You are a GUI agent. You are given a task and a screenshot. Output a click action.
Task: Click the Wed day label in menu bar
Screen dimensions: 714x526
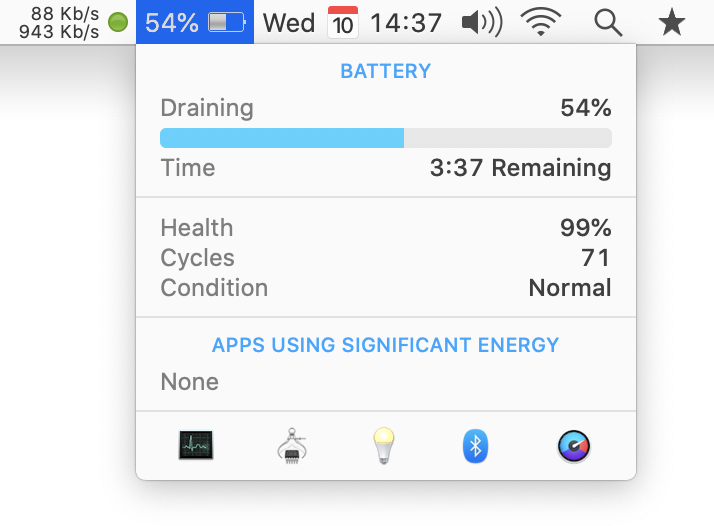pos(289,23)
